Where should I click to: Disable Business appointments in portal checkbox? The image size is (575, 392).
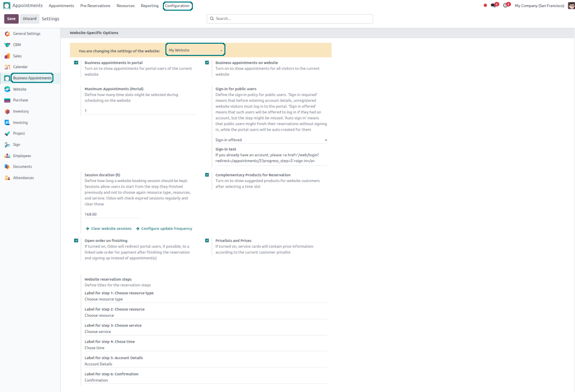click(x=76, y=63)
